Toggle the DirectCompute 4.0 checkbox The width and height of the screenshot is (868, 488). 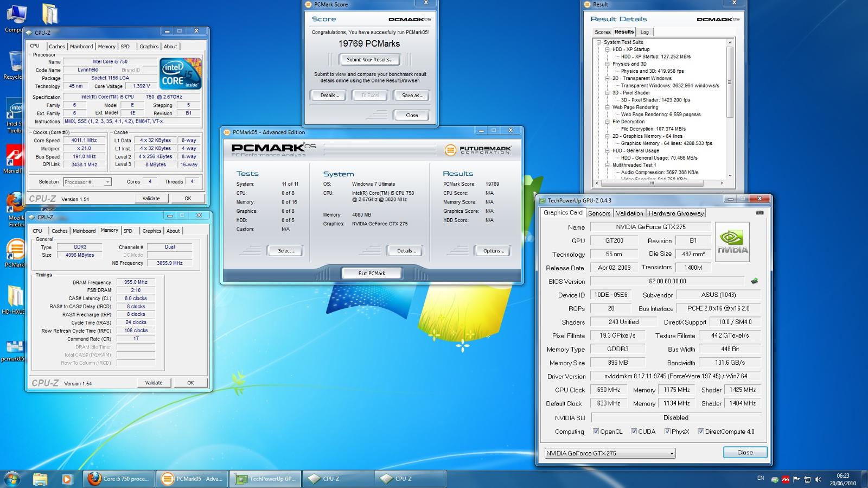pos(701,432)
